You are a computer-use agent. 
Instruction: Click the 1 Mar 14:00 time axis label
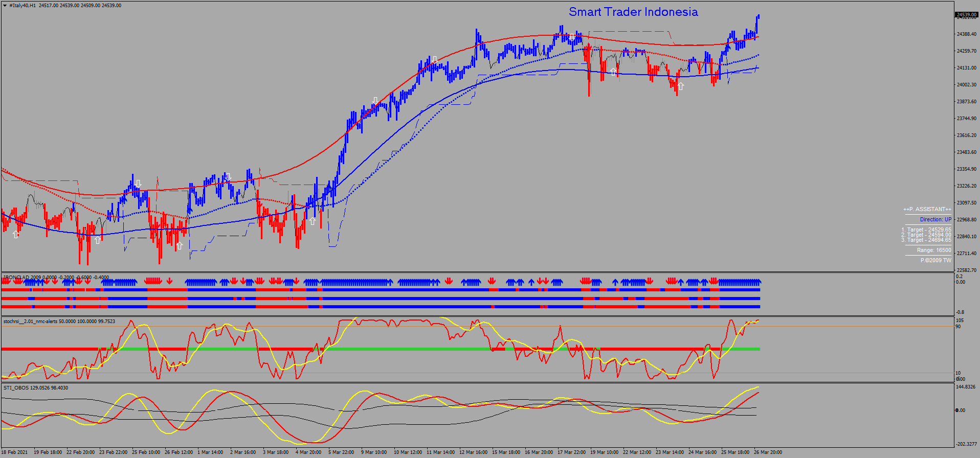pyautogui.click(x=210, y=452)
